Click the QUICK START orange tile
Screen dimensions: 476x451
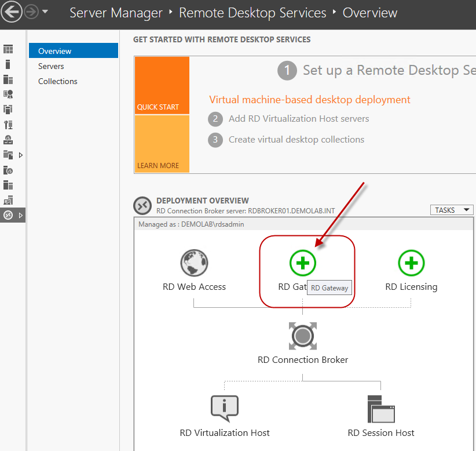[162, 85]
